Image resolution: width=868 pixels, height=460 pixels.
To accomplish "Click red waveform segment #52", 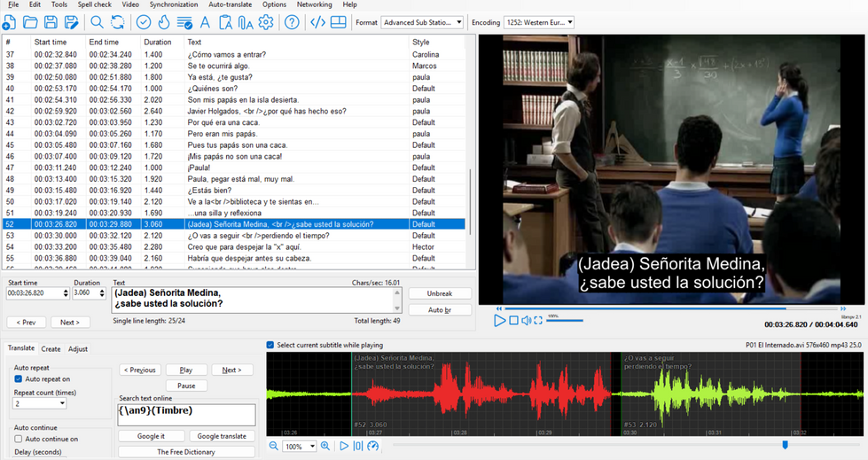I will pyautogui.click(x=481, y=394).
